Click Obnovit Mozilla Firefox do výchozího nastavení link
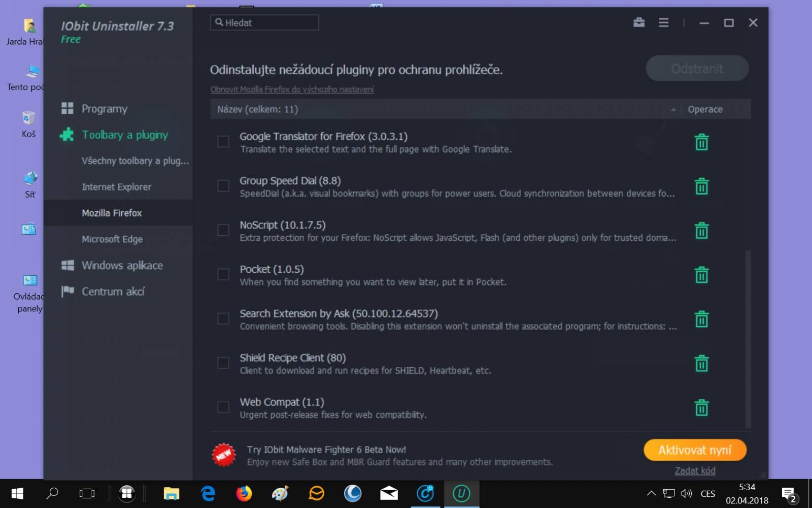 [292, 89]
